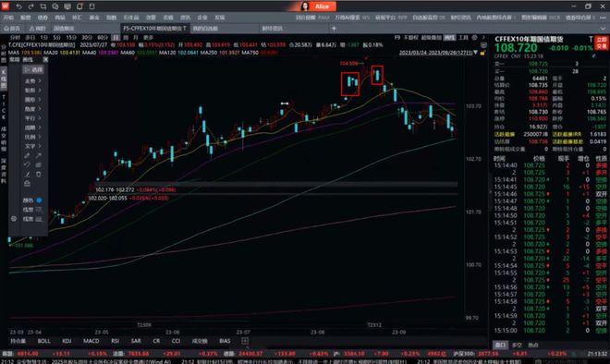The image size is (610, 364).
Task: Open the 更多 timeframe dropdown
Action: [x=148, y=38]
